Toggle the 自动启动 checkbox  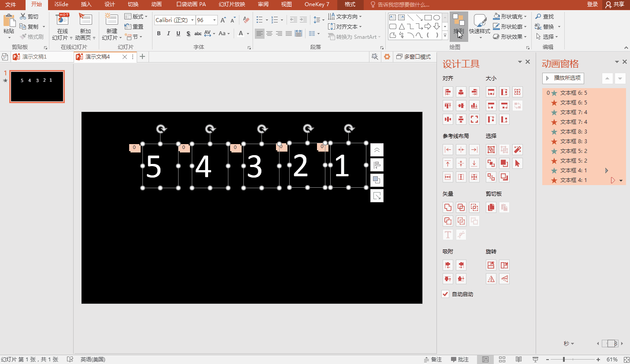(x=445, y=294)
